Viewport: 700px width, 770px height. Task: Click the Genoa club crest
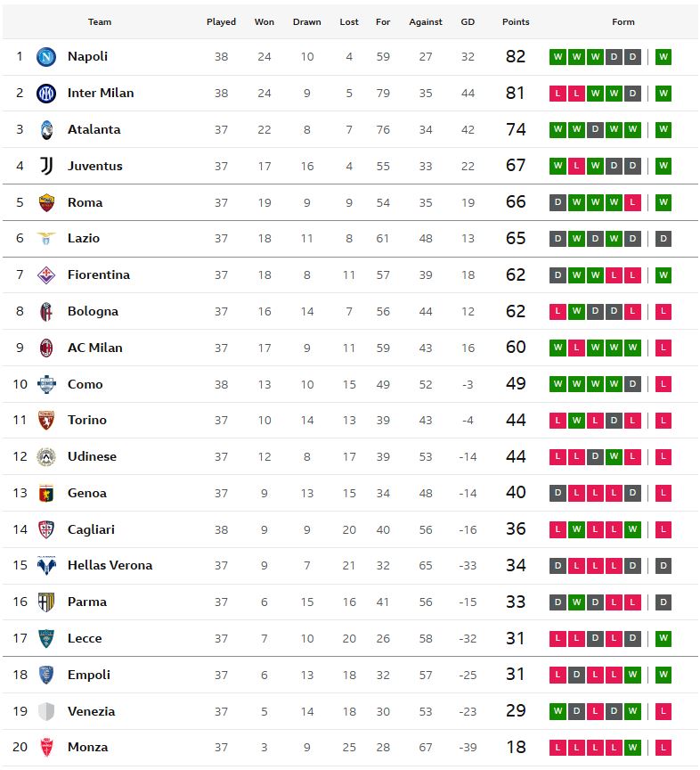click(46, 493)
